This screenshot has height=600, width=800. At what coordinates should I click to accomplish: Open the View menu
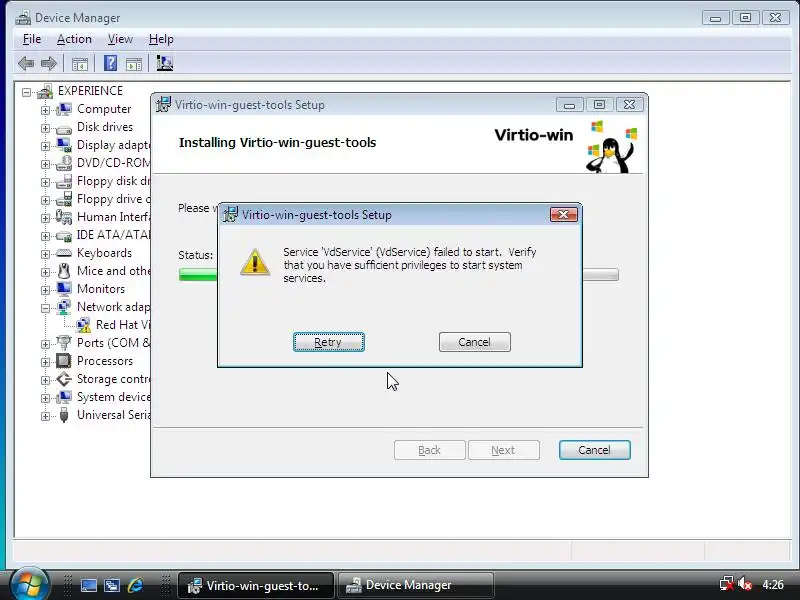[120, 39]
